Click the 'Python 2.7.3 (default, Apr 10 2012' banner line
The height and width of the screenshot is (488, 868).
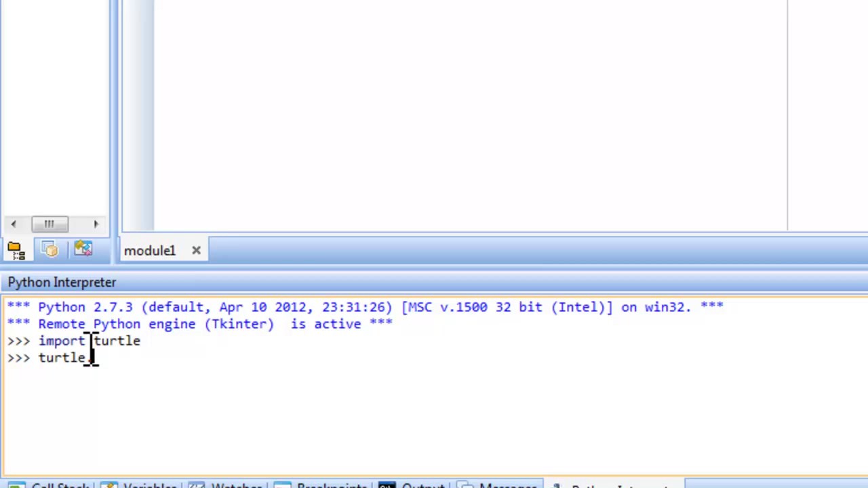pyautogui.click(x=365, y=307)
